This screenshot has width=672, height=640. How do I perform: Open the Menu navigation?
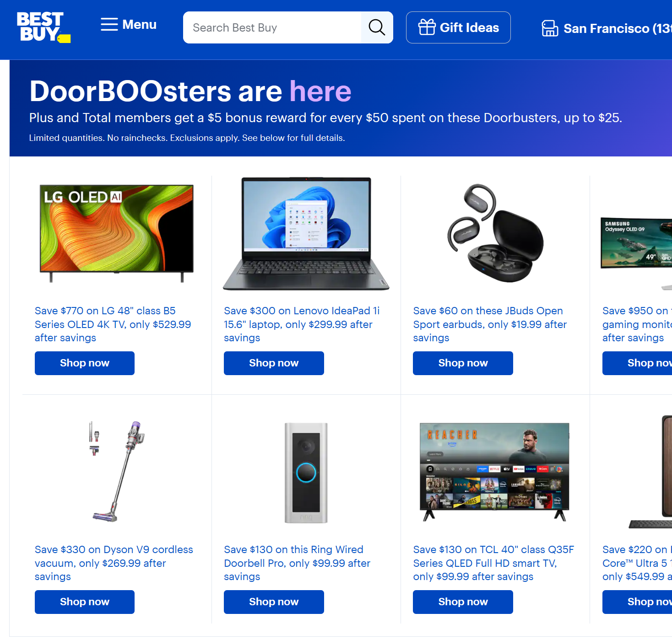click(x=129, y=24)
